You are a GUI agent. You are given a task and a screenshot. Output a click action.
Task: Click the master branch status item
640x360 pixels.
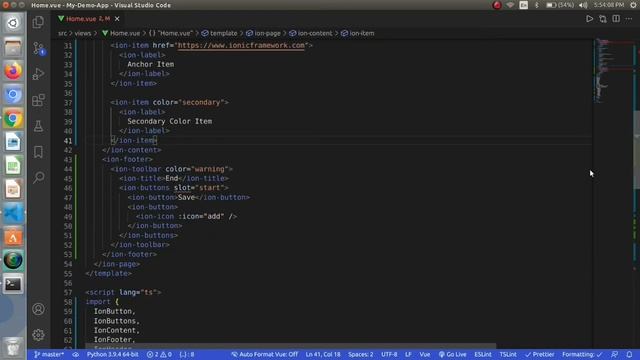(49, 354)
